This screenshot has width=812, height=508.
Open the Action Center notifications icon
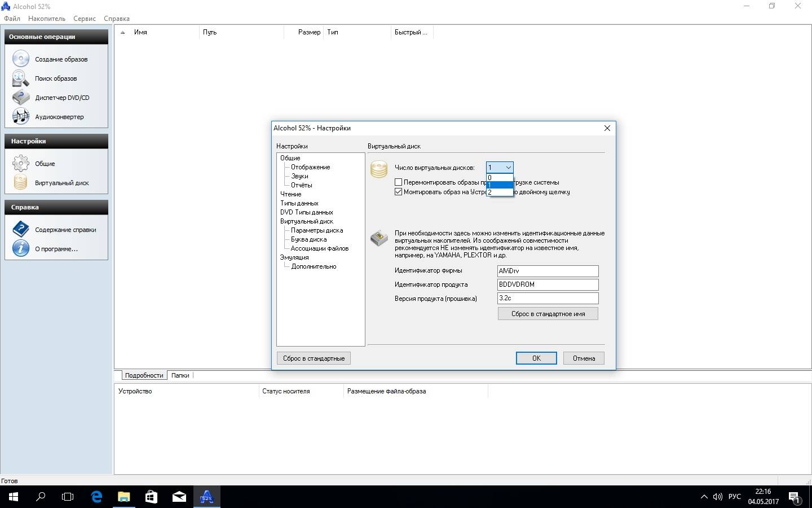click(795, 497)
